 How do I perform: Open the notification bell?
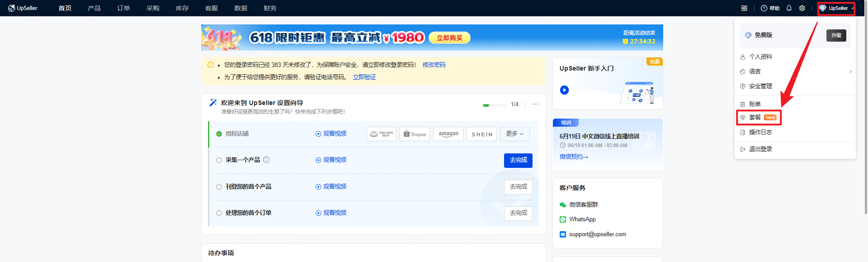coord(789,8)
